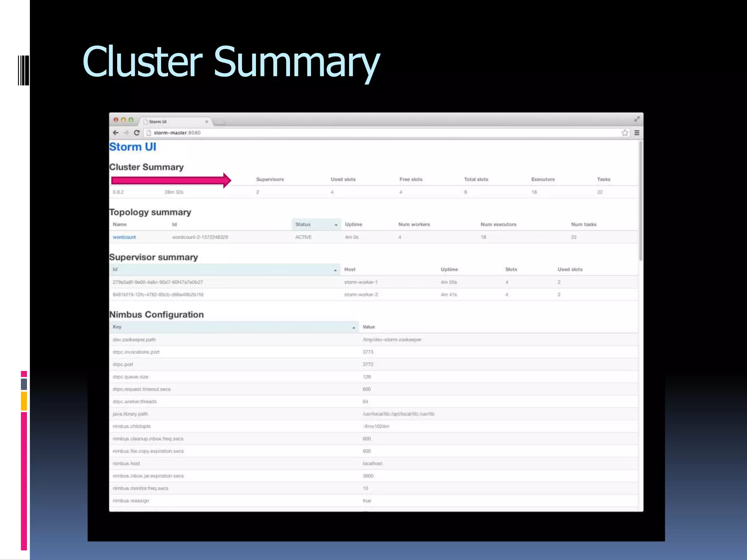Select the drpc.queue.size key
747x560 pixels.
[131, 377]
